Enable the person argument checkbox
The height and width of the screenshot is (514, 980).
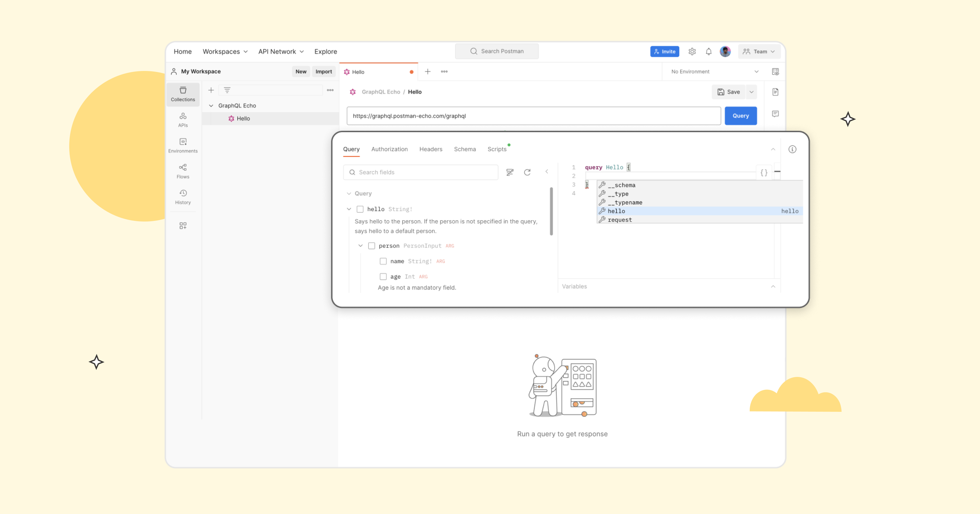click(x=372, y=246)
